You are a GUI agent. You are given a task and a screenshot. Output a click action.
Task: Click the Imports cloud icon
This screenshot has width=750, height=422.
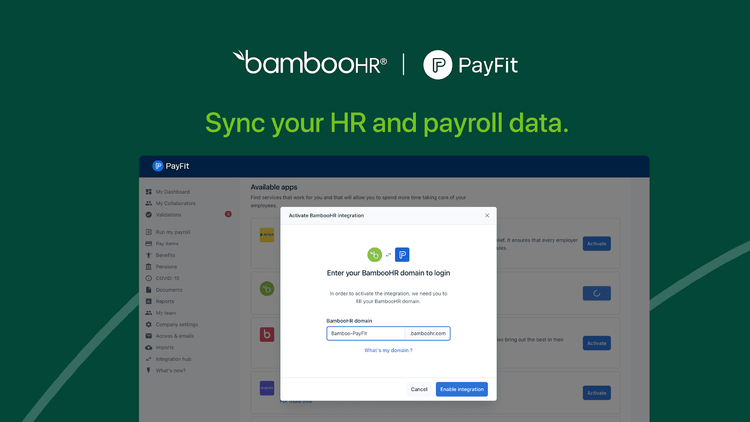(x=149, y=347)
